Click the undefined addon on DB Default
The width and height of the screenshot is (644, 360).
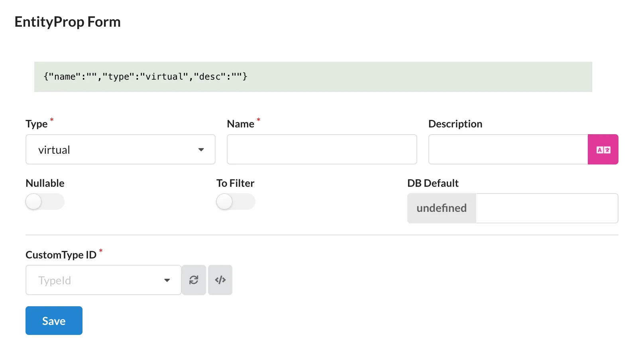click(442, 208)
